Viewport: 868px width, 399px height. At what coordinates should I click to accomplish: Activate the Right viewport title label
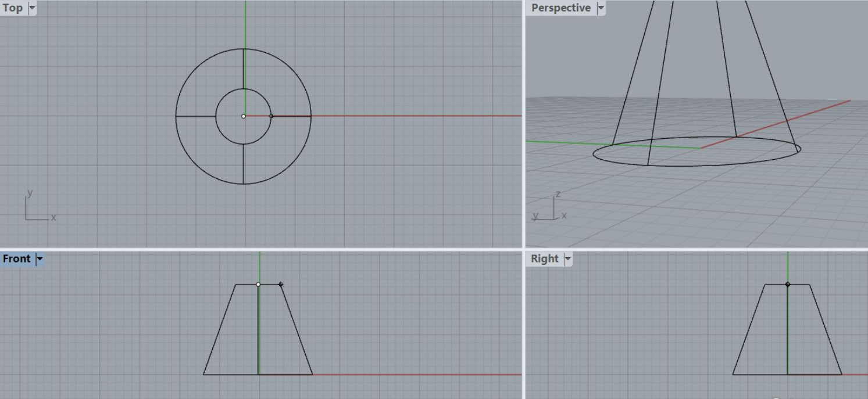pos(544,259)
